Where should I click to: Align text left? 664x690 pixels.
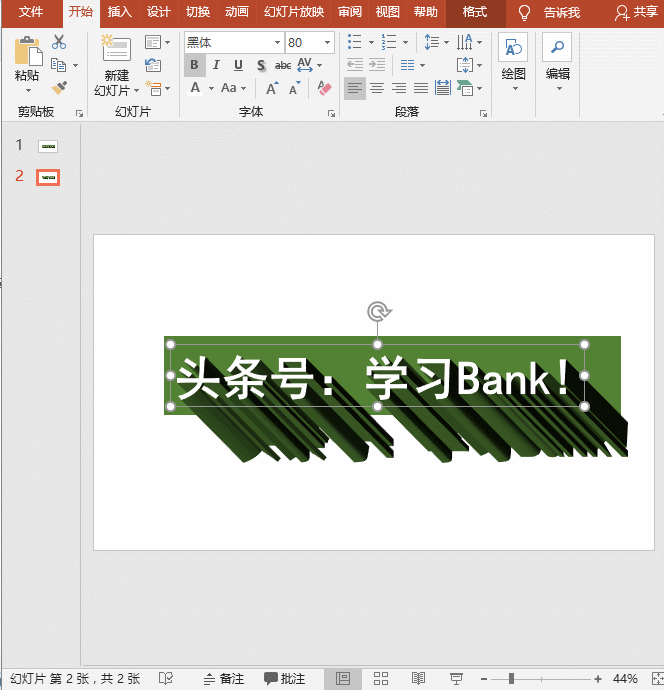pyautogui.click(x=354, y=88)
